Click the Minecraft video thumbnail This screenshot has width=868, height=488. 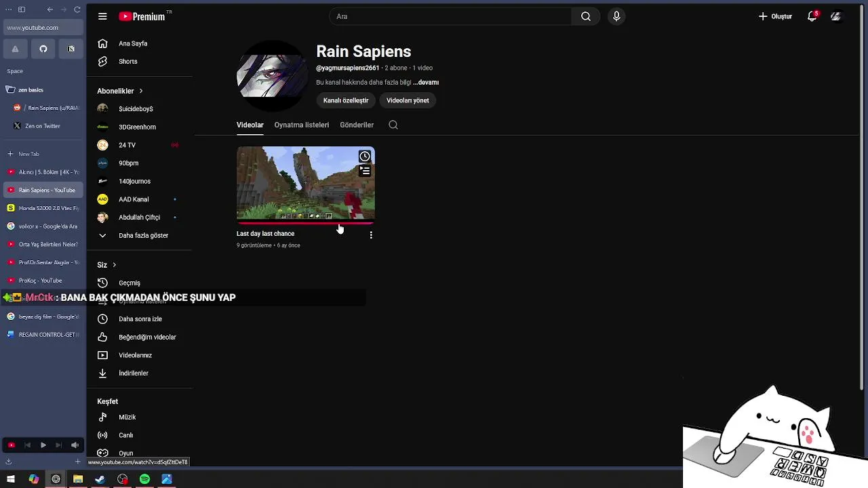pyautogui.click(x=305, y=185)
